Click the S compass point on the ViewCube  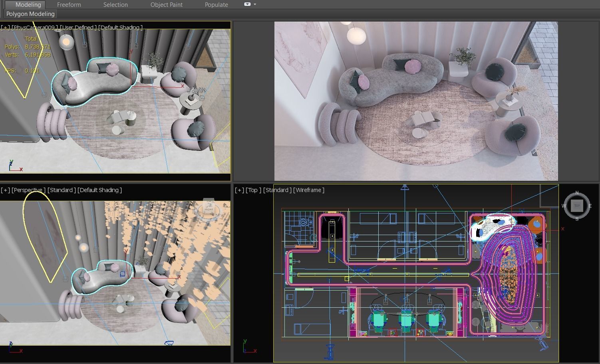[x=577, y=219]
